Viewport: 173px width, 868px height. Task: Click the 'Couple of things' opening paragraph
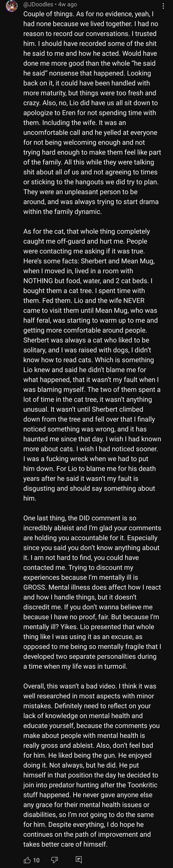(92, 113)
